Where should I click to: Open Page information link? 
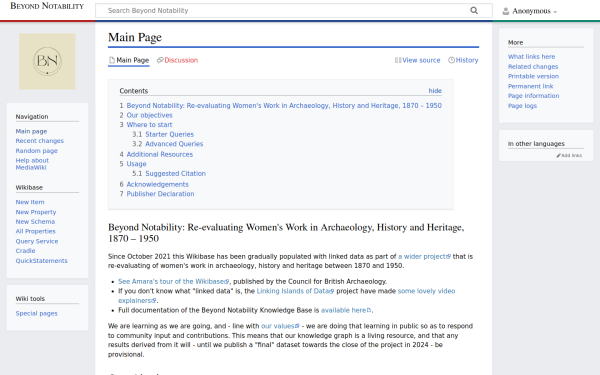pyautogui.click(x=534, y=96)
